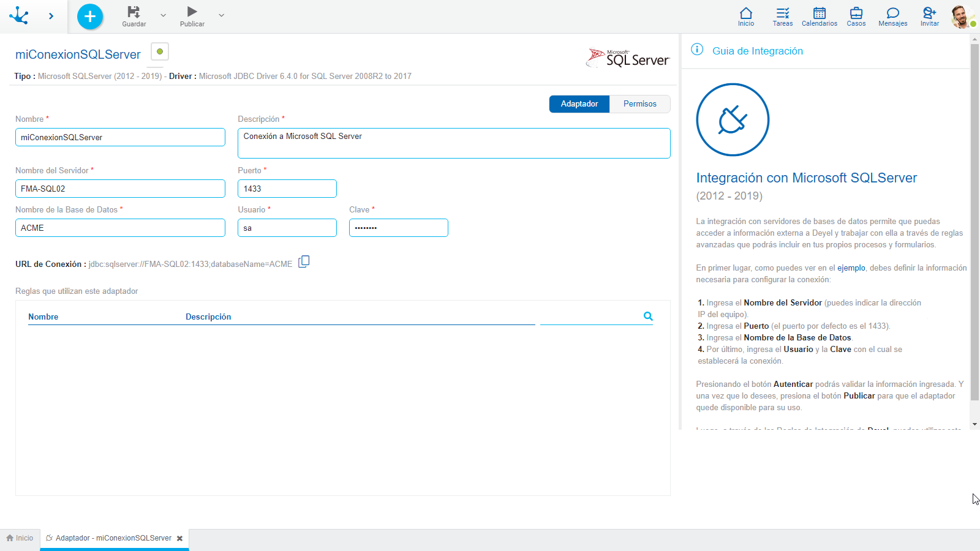Screen dimensions: 980x551
Task: Click the guide scrollbar down arrow
Action: 974,424
